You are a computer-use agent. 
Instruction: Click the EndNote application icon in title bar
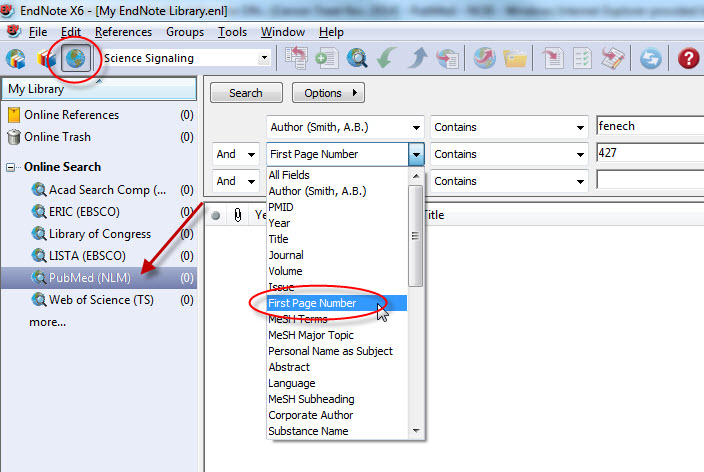[7, 10]
